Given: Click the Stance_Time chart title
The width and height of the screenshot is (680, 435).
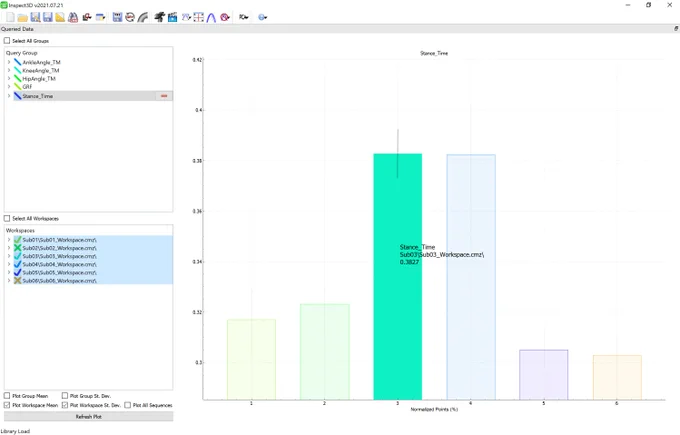Looking at the screenshot, I should pyautogui.click(x=434, y=53).
